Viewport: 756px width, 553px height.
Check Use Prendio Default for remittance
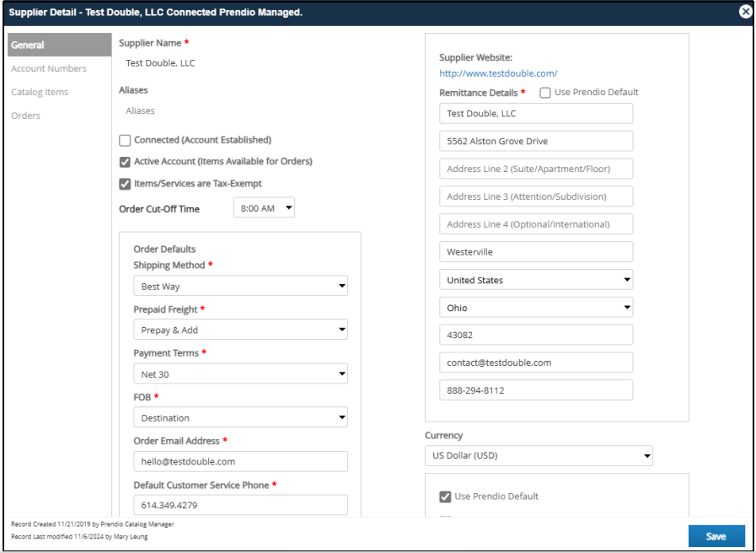coord(544,93)
